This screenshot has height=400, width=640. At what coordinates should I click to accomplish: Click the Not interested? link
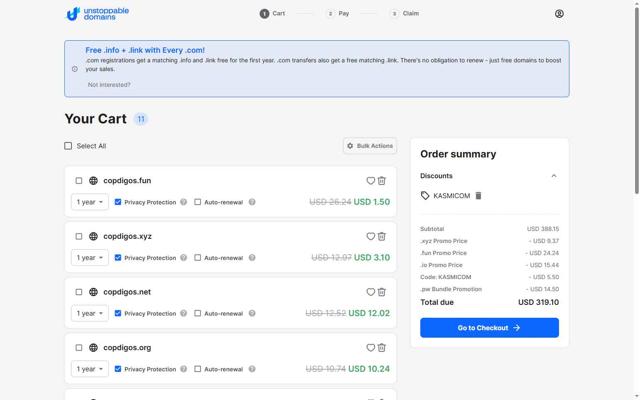tap(109, 84)
